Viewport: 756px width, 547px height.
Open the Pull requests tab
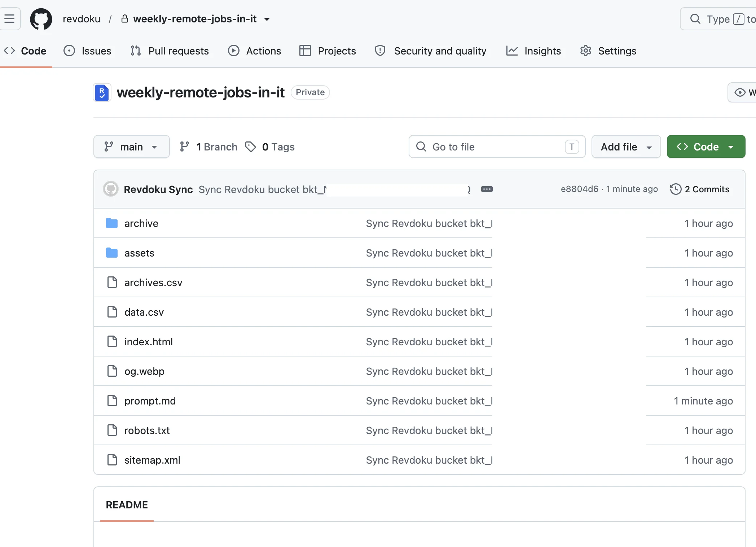[170, 51]
